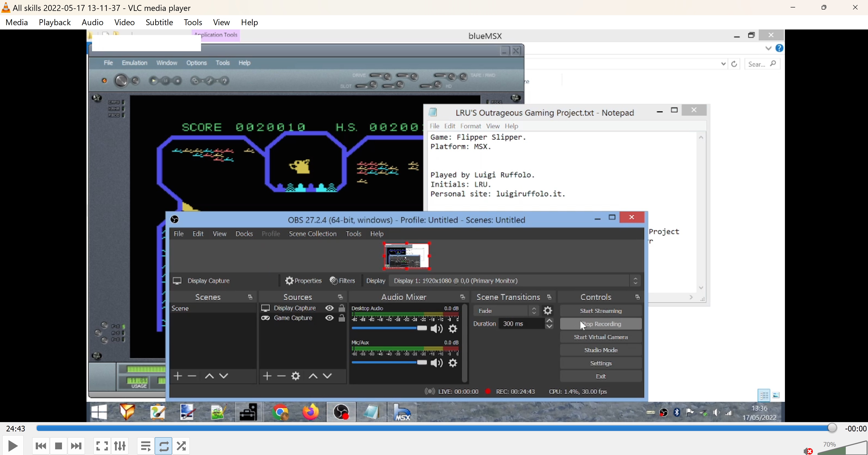Toggle random shuffle playback
This screenshot has width=868, height=455.
[x=181, y=446]
